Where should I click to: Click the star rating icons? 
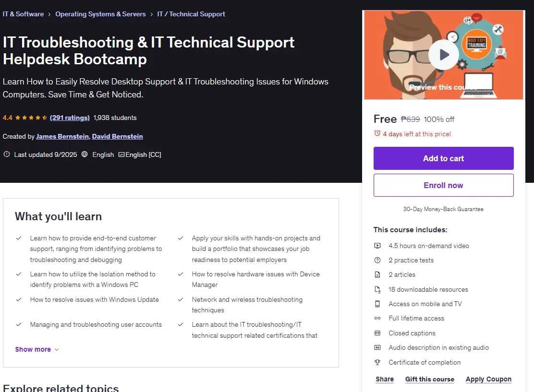31,118
